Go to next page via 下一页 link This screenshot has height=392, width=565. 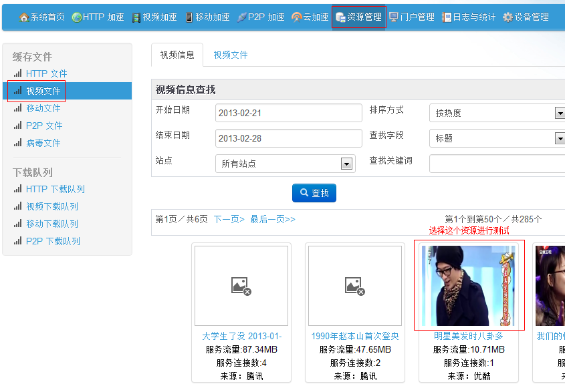229,219
